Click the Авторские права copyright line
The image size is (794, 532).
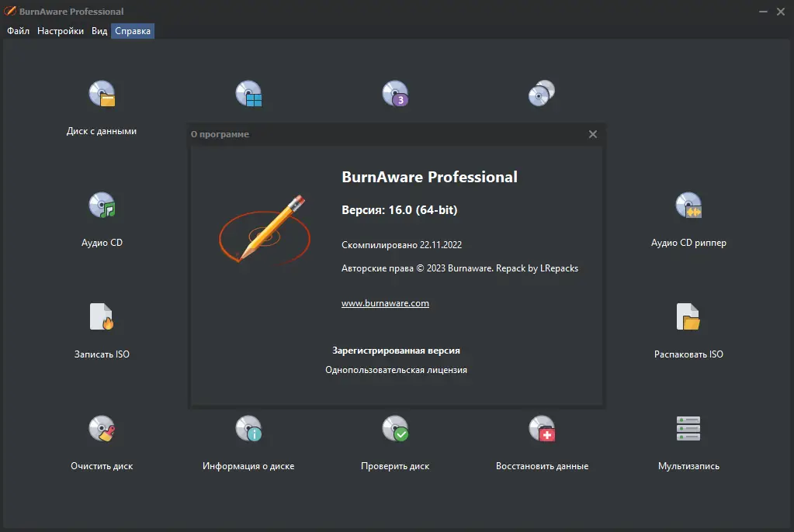point(459,268)
